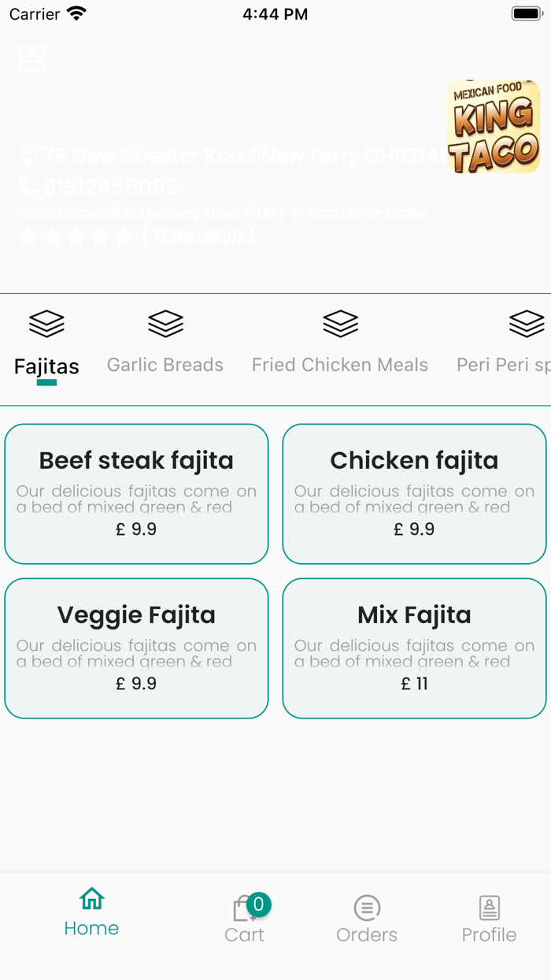The width and height of the screenshot is (551, 980).
Task: Tap the King Taco restaurant logo
Action: pos(494,126)
